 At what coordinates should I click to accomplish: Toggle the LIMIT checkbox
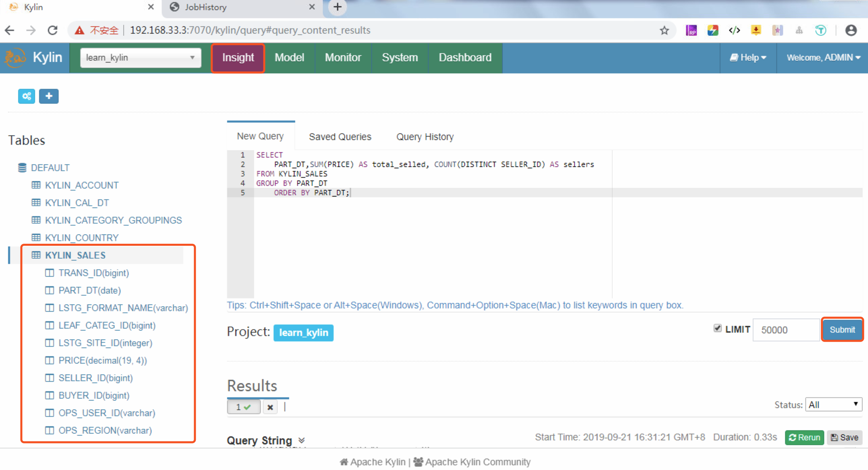(x=717, y=328)
